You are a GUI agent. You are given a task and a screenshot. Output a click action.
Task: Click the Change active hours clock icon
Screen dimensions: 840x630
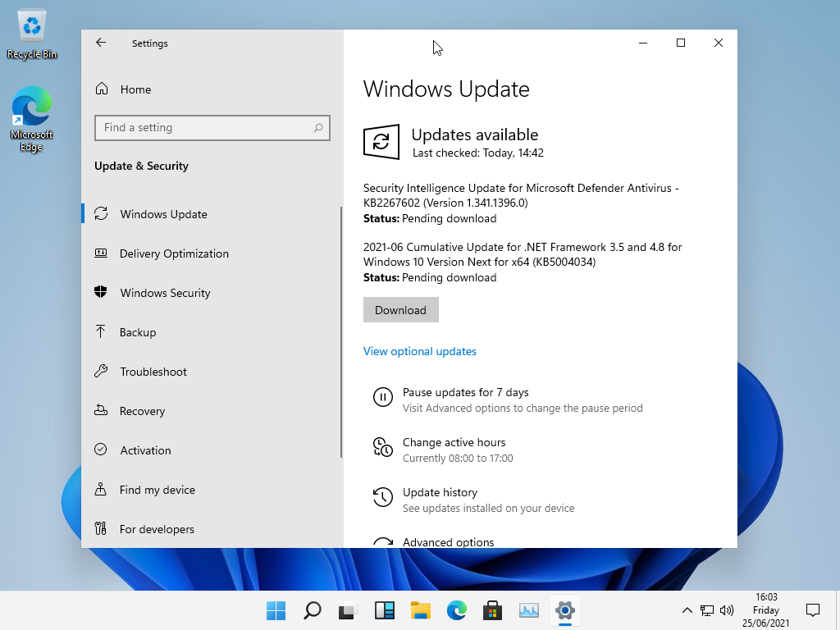(x=382, y=448)
